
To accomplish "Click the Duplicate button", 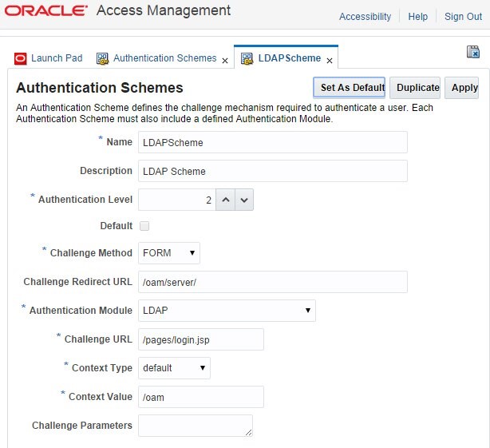I will coord(415,88).
